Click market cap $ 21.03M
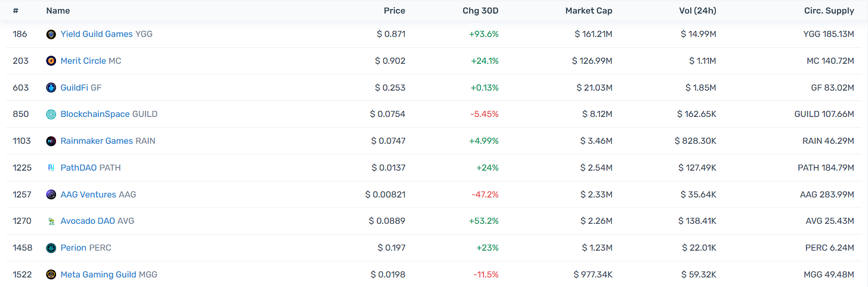Screen dimensions: 868x287 click(x=594, y=88)
